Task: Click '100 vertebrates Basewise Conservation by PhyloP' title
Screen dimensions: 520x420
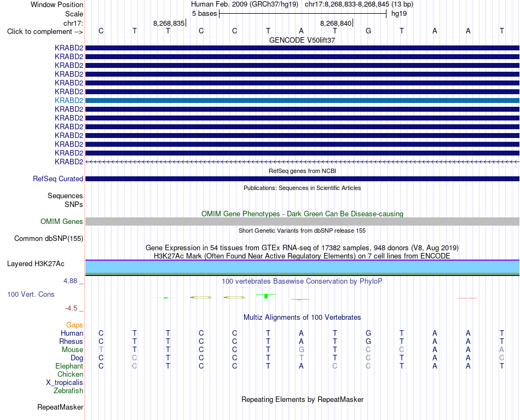Action: click(302, 281)
